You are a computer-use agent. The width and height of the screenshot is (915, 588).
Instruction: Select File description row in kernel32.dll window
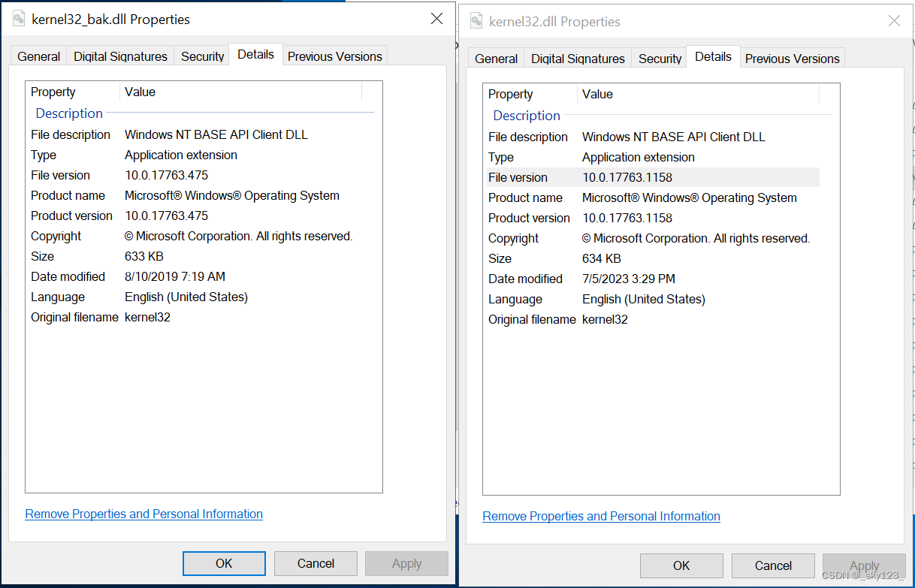(651, 137)
